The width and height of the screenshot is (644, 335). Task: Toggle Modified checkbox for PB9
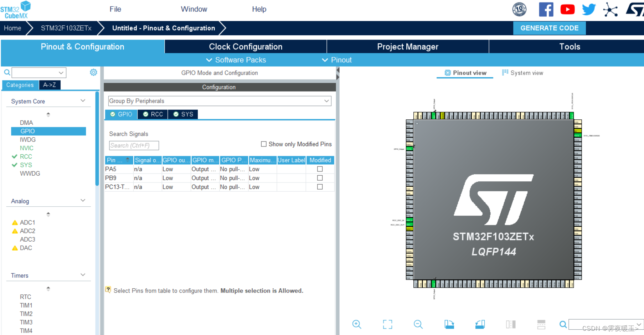pos(320,178)
